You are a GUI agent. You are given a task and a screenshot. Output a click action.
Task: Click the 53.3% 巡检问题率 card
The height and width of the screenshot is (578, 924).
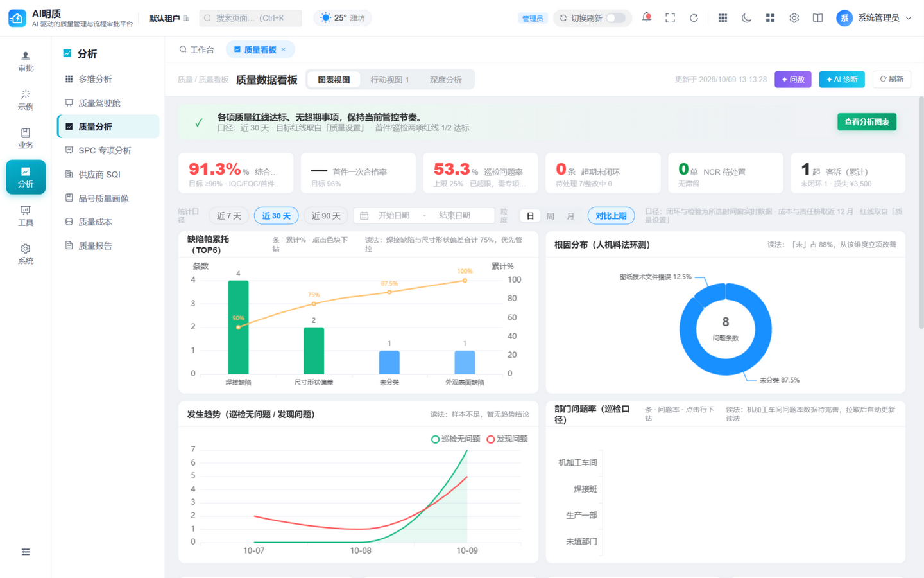481,173
